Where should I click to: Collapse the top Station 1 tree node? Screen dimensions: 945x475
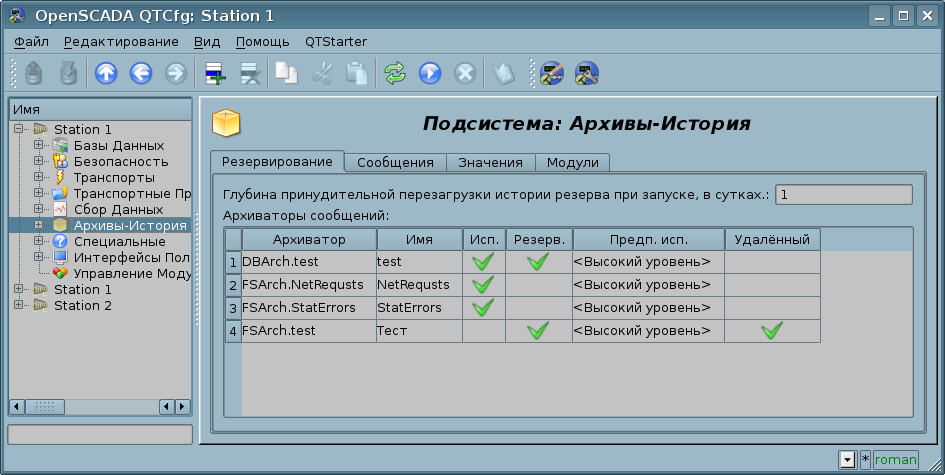pyautogui.click(x=19, y=130)
